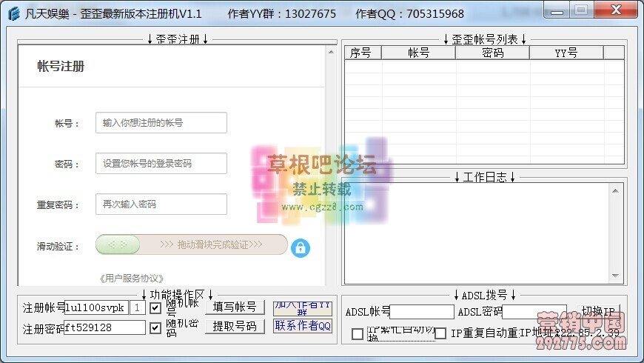Click the 联系作者QQ button
The image size is (644, 363).
(x=303, y=326)
